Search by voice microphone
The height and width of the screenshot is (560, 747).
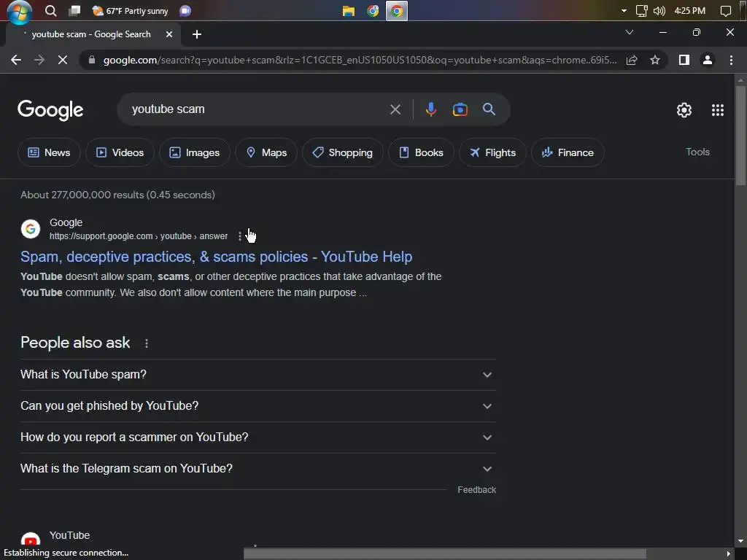[x=430, y=109]
